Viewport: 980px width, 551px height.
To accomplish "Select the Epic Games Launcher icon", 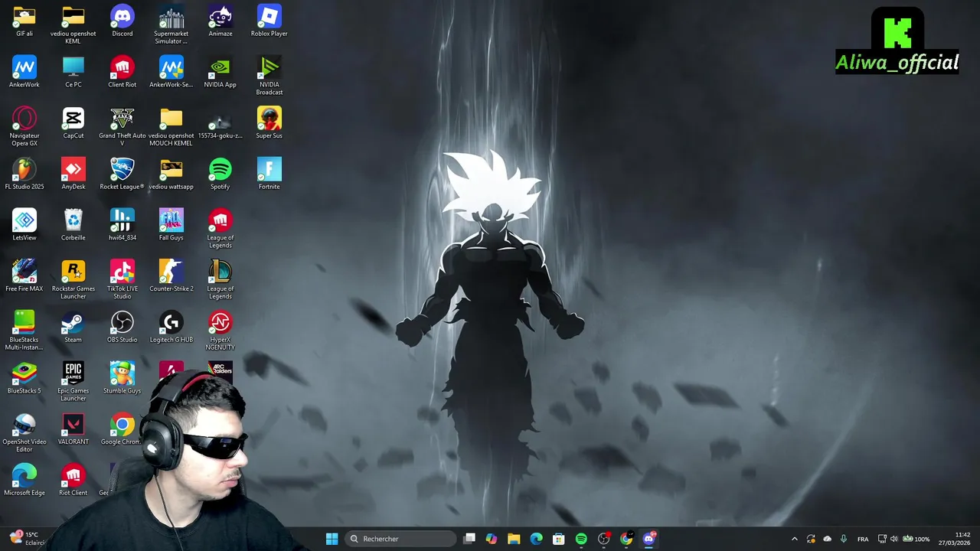I will pyautogui.click(x=73, y=382).
